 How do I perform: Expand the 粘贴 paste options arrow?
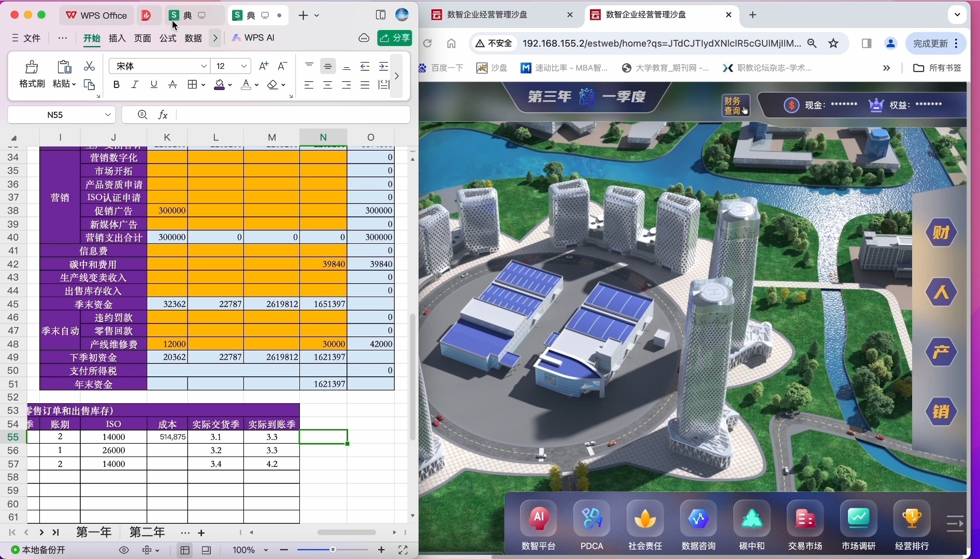74,84
